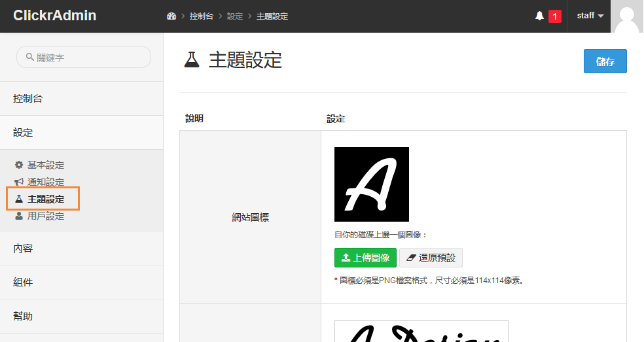Click the 還原預設 reset button

pos(431,258)
